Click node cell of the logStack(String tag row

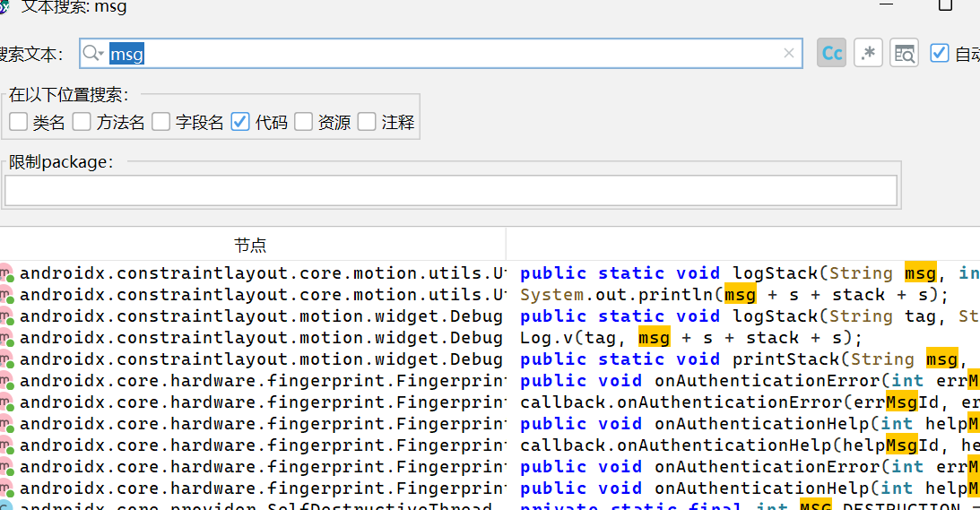coord(253,316)
